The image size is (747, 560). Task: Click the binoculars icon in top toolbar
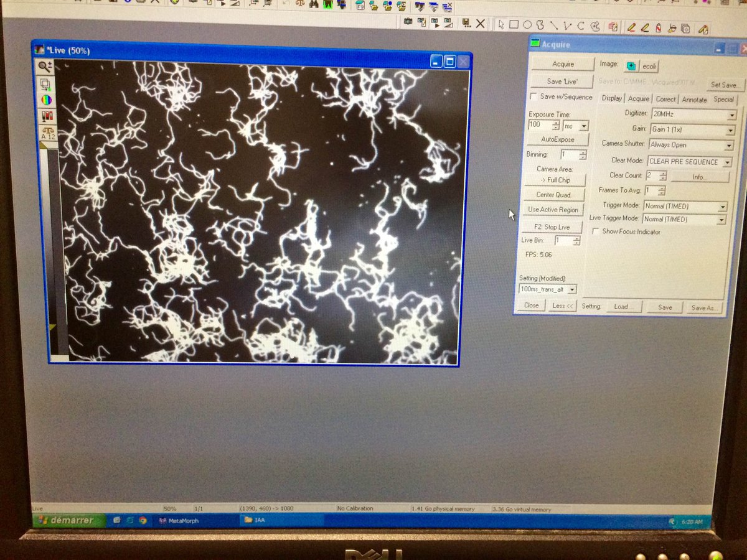point(314,4)
